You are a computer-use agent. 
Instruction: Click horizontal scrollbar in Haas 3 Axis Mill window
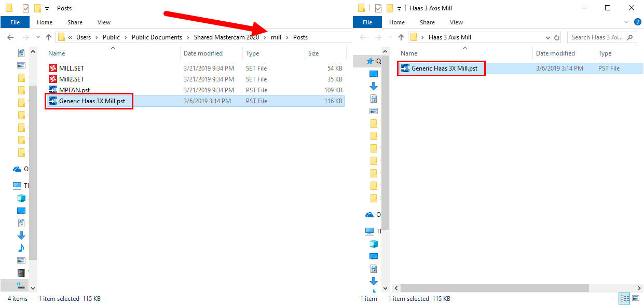495,288
